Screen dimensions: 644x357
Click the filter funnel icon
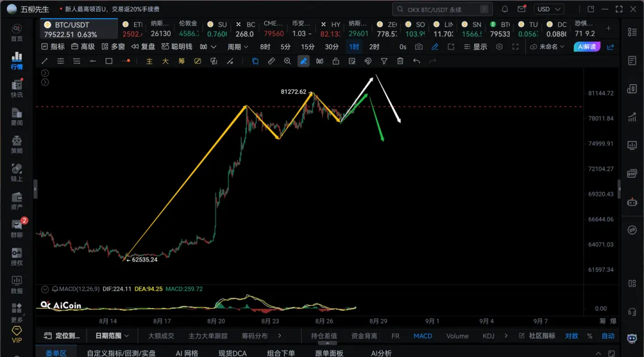(x=384, y=61)
